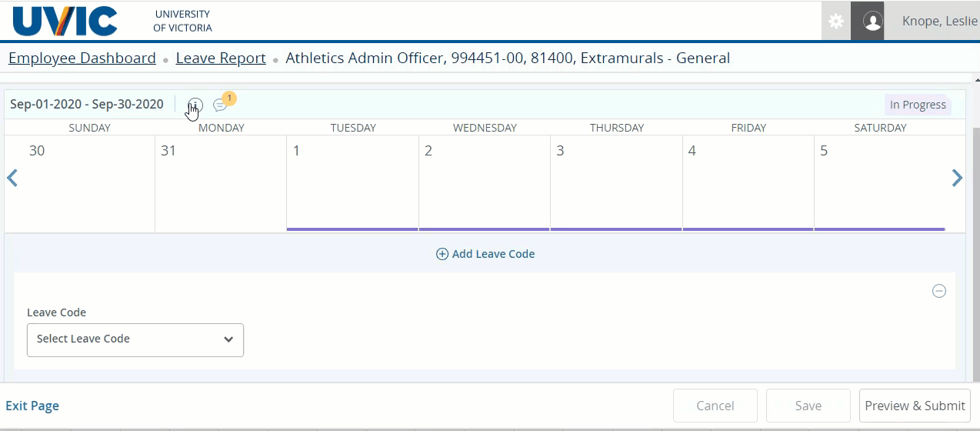The image size is (980, 431).
Task: Click the Cancel button
Action: tap(715, 406)
